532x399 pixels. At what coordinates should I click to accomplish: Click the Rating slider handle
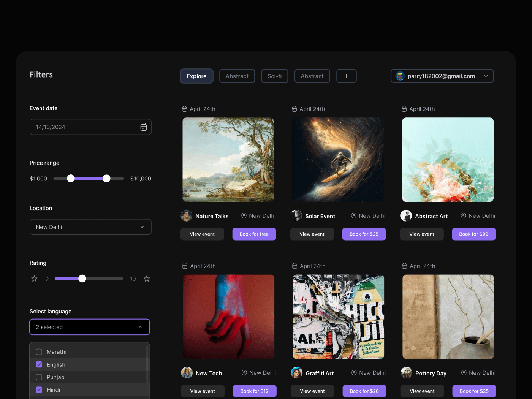click(x=82, y=279)
